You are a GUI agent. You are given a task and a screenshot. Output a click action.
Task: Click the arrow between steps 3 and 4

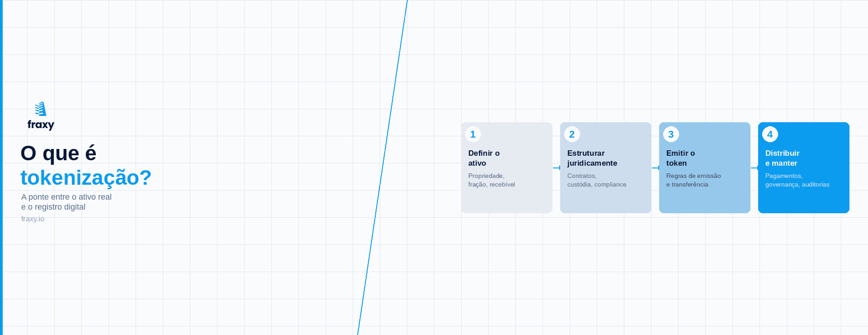click(x=755, y=167)
